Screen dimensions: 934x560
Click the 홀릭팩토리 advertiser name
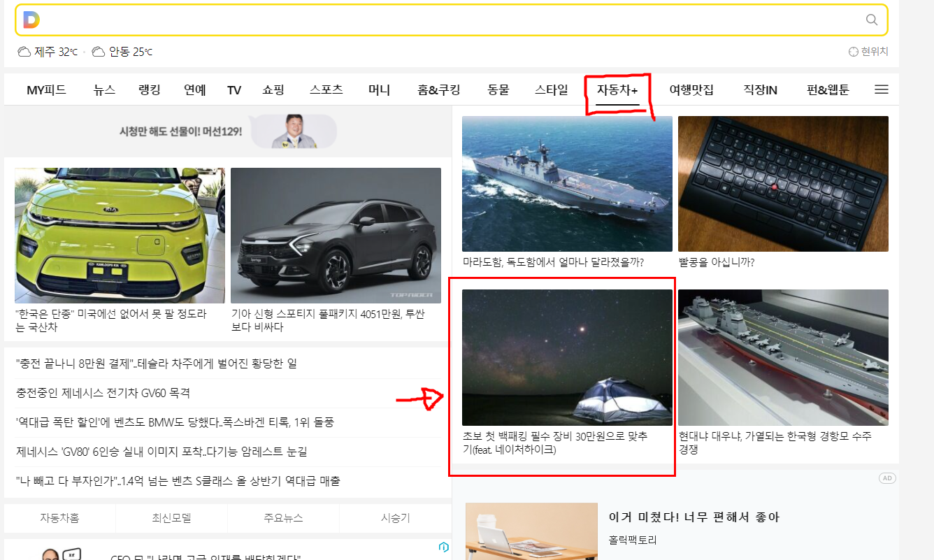(x=633, y=540)
